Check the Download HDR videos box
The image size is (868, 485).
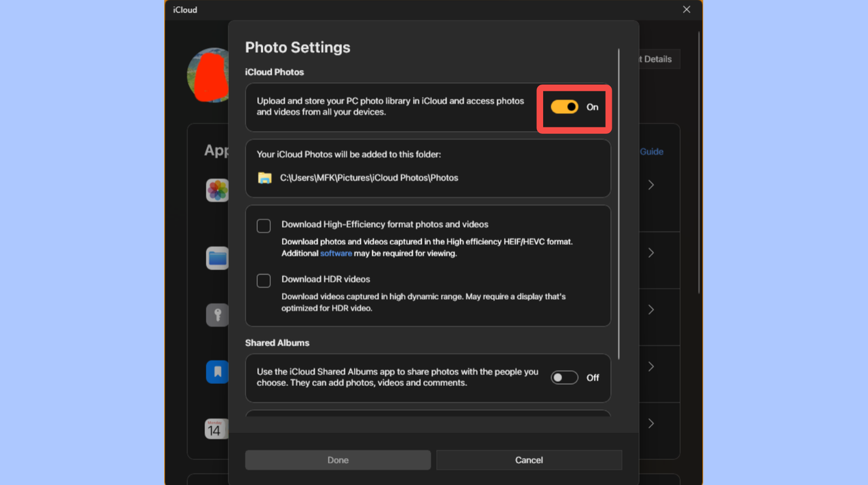(264, 281)
